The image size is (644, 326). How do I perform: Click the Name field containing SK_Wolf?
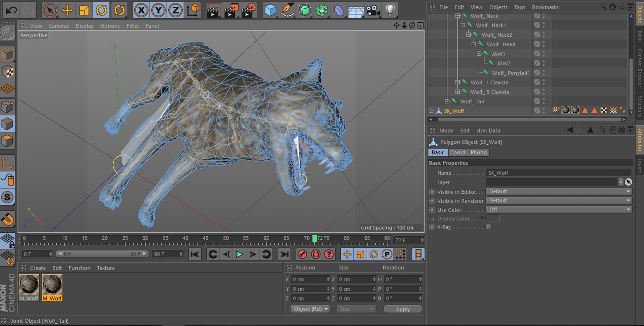coord(559,173)
